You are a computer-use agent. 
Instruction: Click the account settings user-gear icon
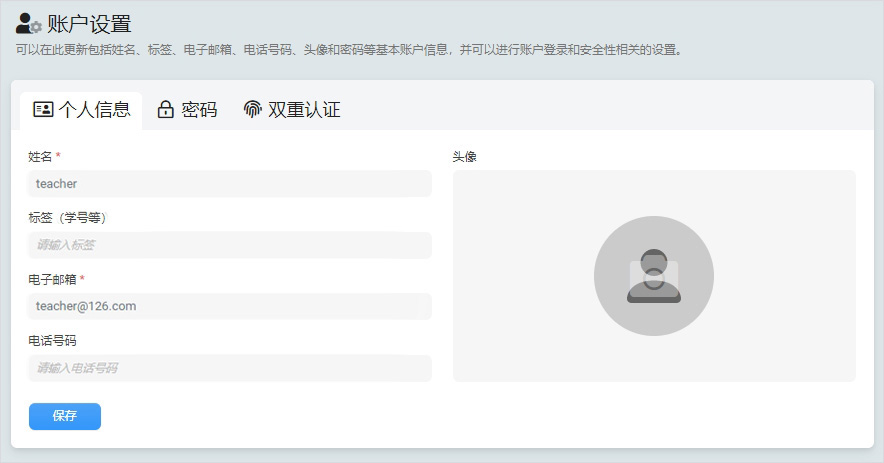28,24
